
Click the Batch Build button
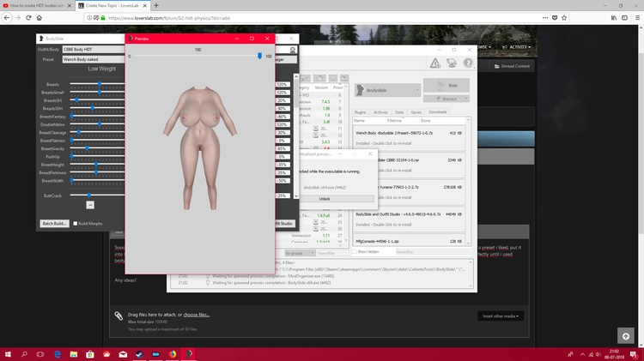pos(54,224)
